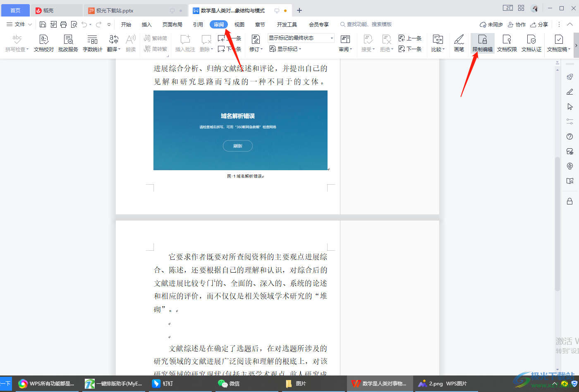The image size is (579, 392).
Task: Toggle 限制编辑 restrict editing
Action: 483,43
